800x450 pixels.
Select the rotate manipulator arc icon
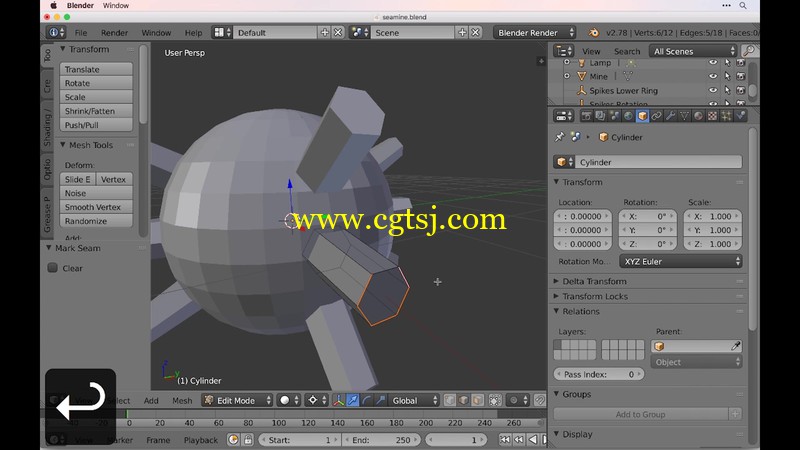click(366, 401)
